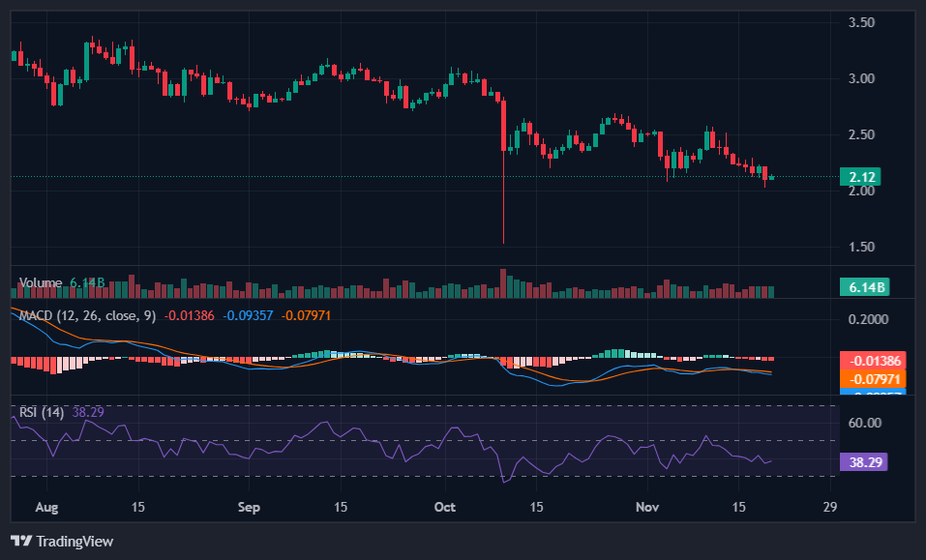Click the Volume indicator label
926x560 pixels.
point(39,280)
